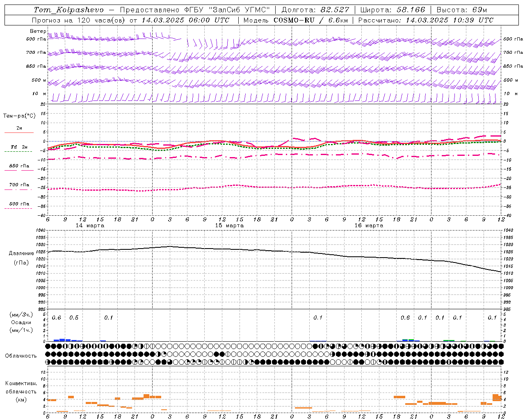The width and height of the screenshot is (525, 420).
Task: Click the Конвективн. label
Action: 21,383
